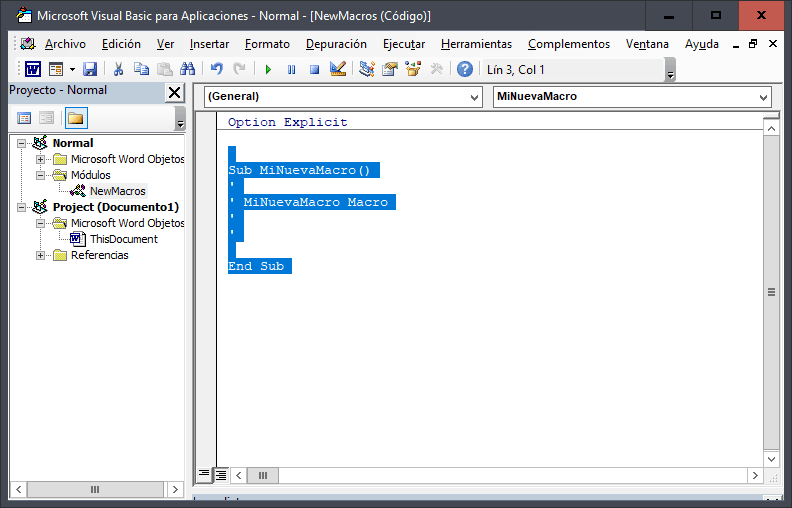
Task: Open the Formato menu
Action: [x=267, y=44]
